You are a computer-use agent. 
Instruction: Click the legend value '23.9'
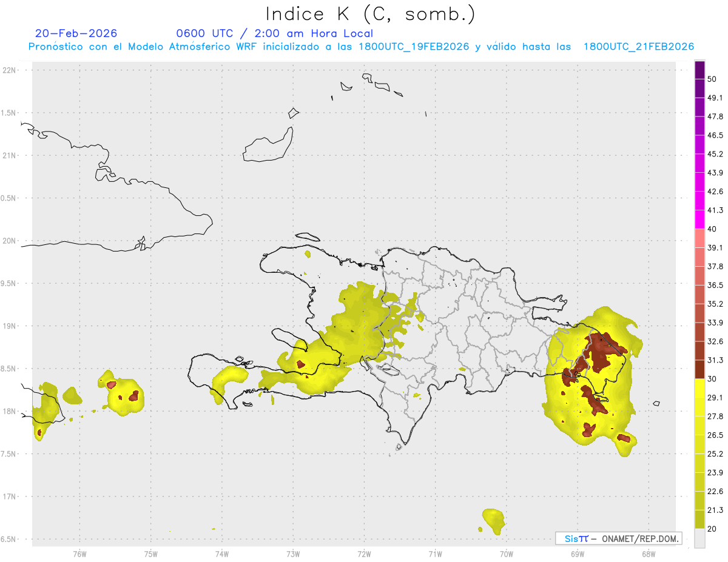click(x=715, y=472)
